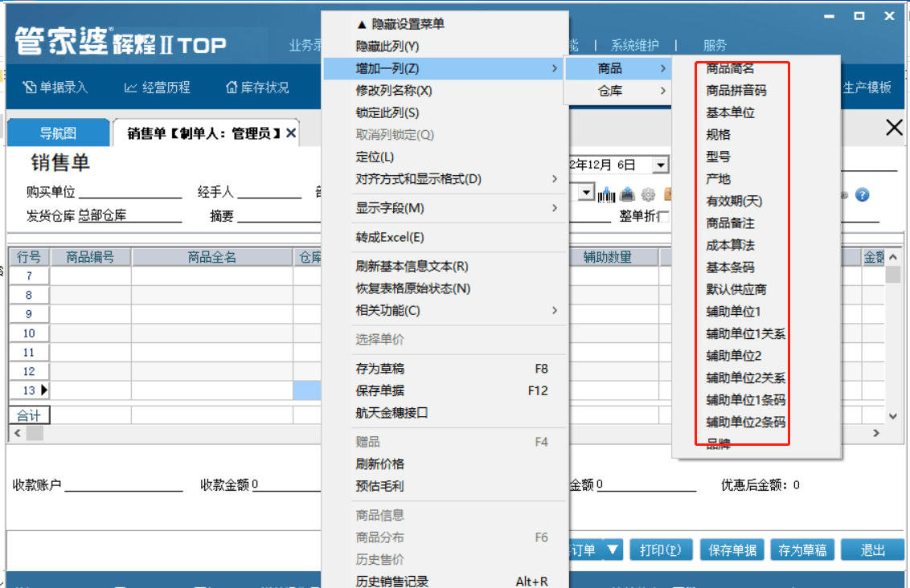Open the combo box dropdown left of the barcode icon
The image size is (910, 588).
coord(587,192)
